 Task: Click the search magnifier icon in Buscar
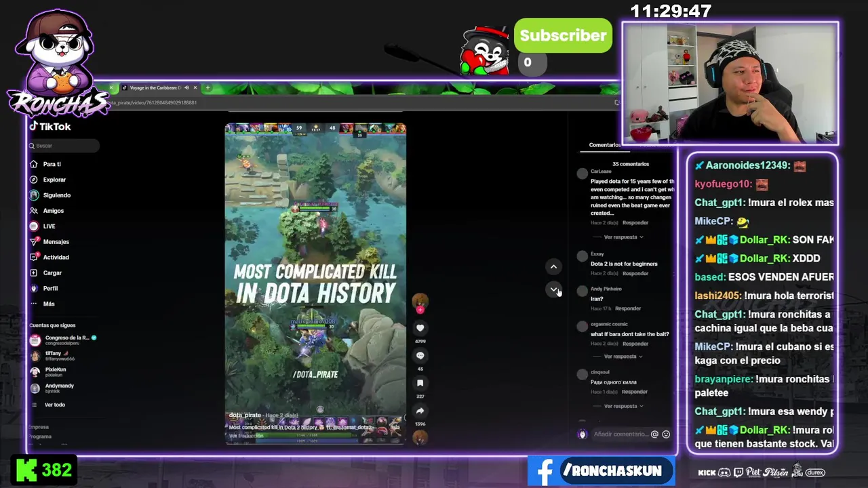click(32, 146)
